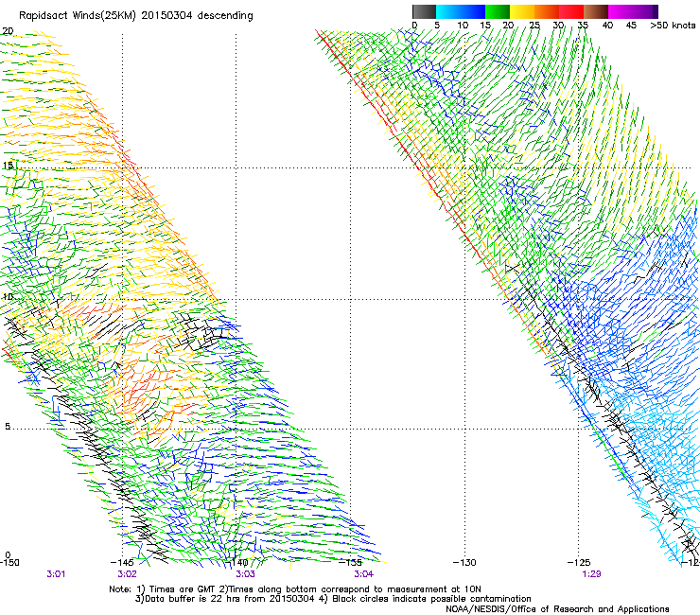
Task: Click the purple time label '3:03'
Action: coord(246,574)
